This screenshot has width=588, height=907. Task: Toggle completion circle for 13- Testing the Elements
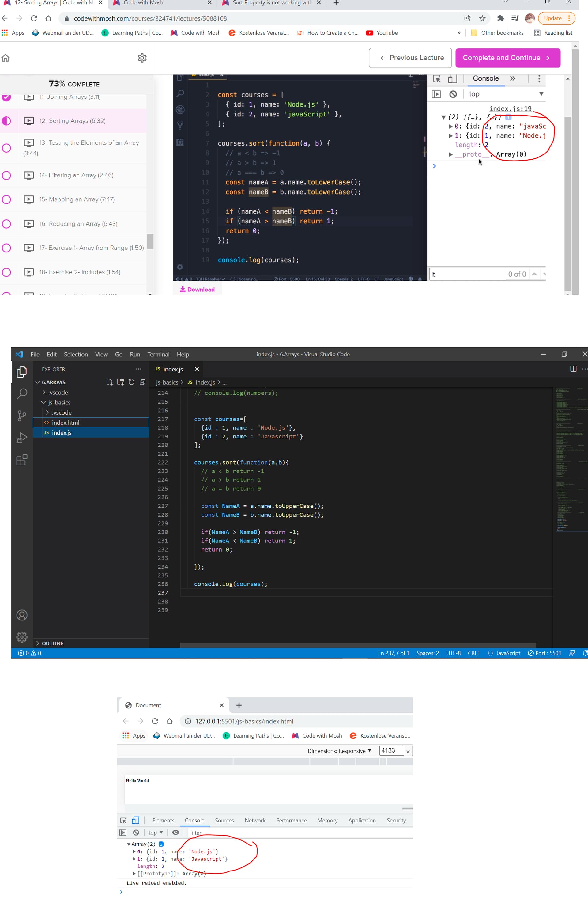[x=6, y=148]
